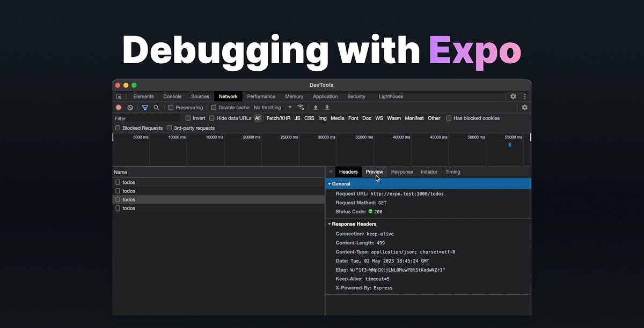
Task: Enable Disable cache
Action: point(213,107)
